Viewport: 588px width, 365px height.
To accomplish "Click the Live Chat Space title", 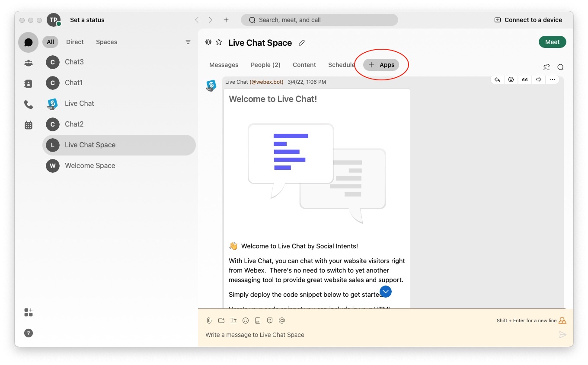I will (260, 43).
